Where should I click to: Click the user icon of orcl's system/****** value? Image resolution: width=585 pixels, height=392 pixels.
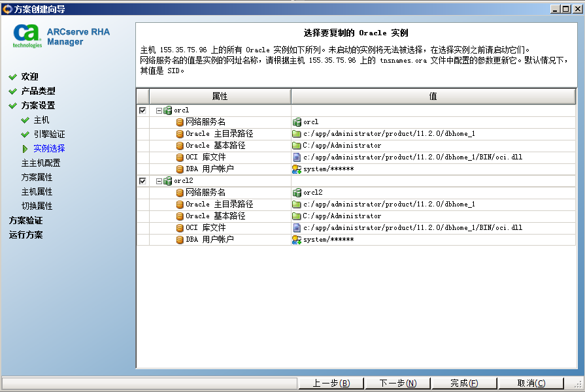coord(297,169)
